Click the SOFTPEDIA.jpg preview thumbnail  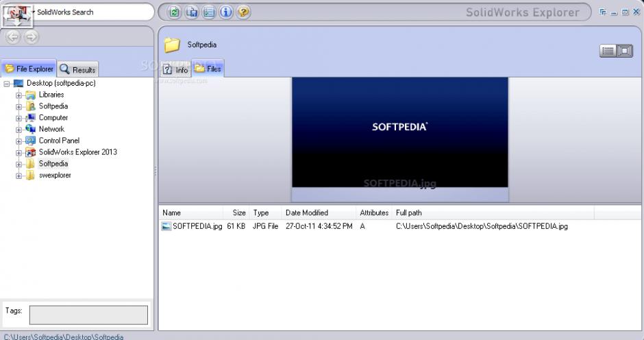click(399, 132)
